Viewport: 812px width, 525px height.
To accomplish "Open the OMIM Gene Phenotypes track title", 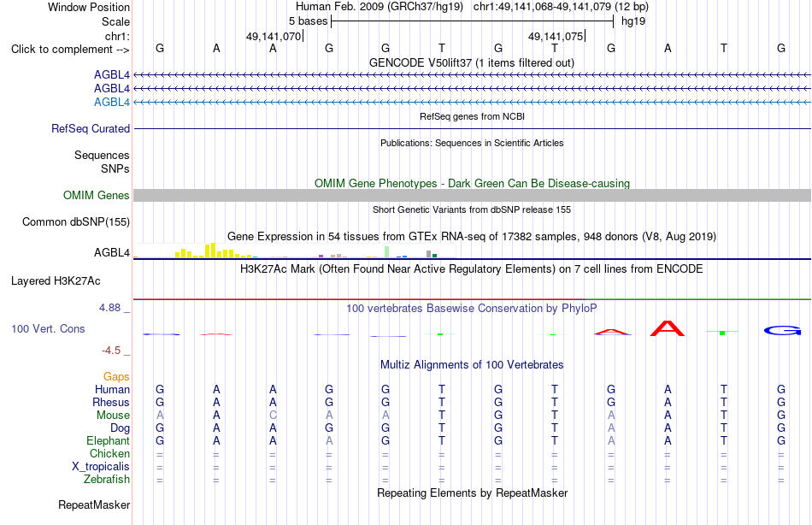I will pos(472,184).
